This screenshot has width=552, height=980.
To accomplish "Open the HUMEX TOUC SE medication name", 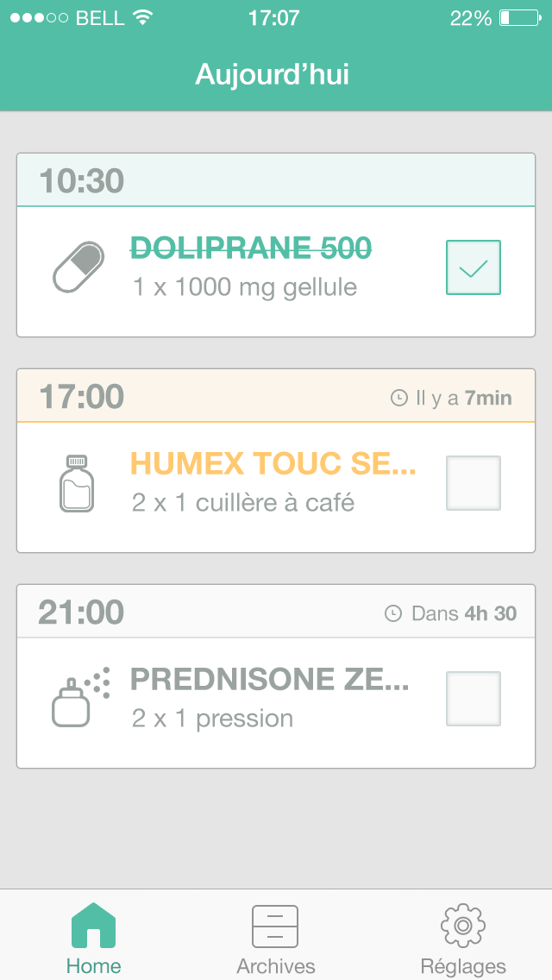I will tap(273, 464).
